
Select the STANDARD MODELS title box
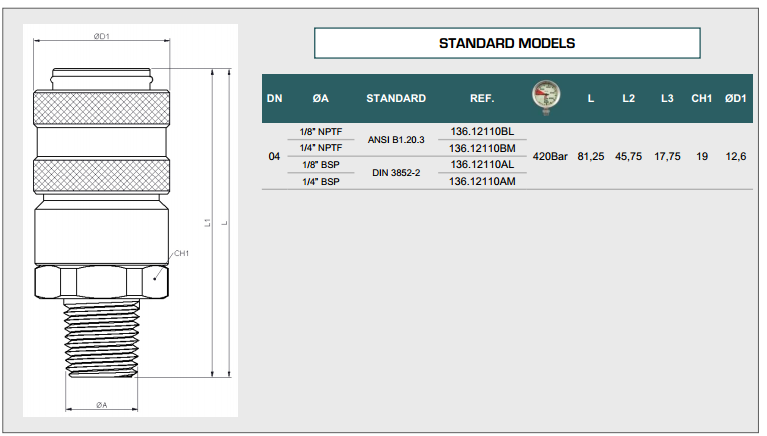coord(507,44)
